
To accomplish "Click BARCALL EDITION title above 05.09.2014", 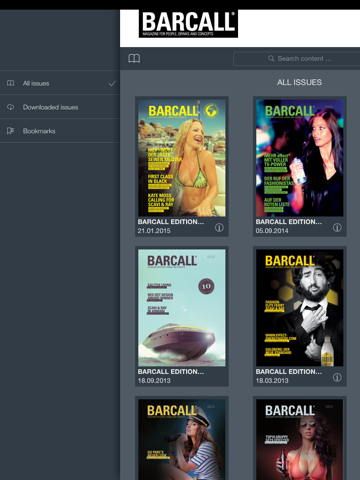I will tap(289, 222).
